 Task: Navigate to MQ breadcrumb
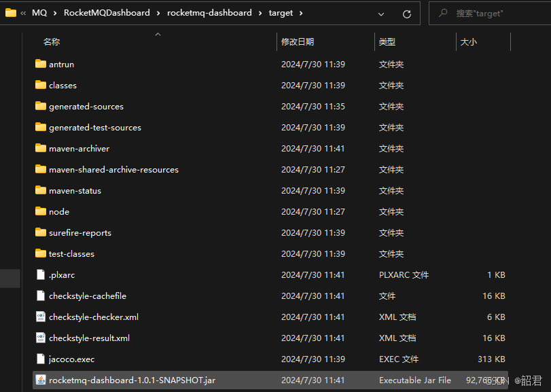click(x=39, y=13)
